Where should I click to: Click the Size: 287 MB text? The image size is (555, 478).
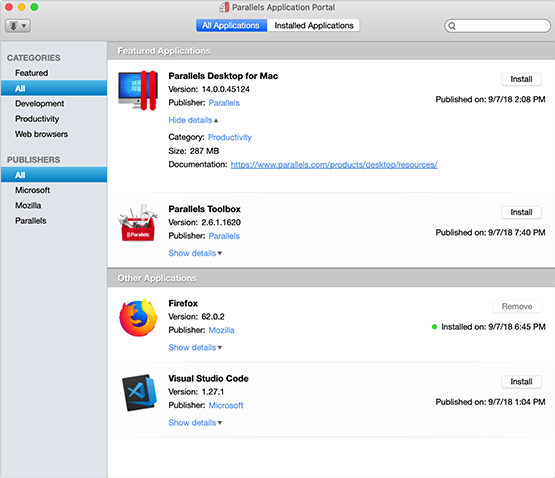(194, 151)
